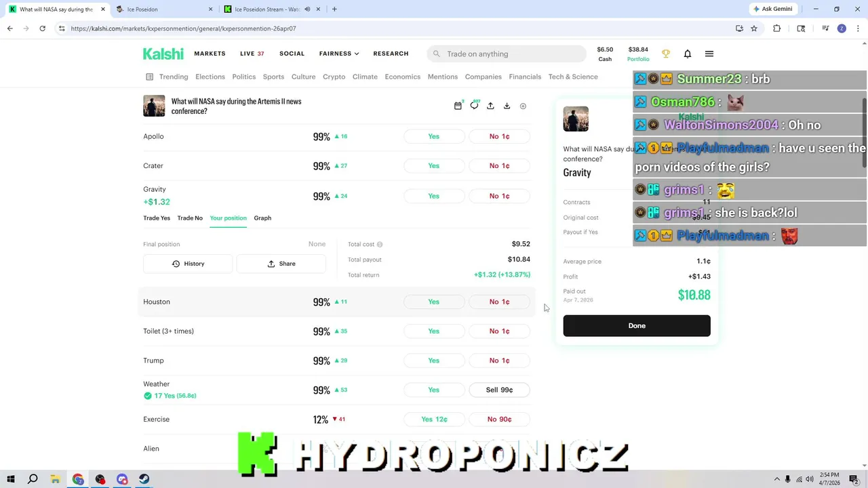The height and width of the screenshot is (488, 868).
Task: Click Yes 12¢ for Exercise
Action: (x=434, y=419)
